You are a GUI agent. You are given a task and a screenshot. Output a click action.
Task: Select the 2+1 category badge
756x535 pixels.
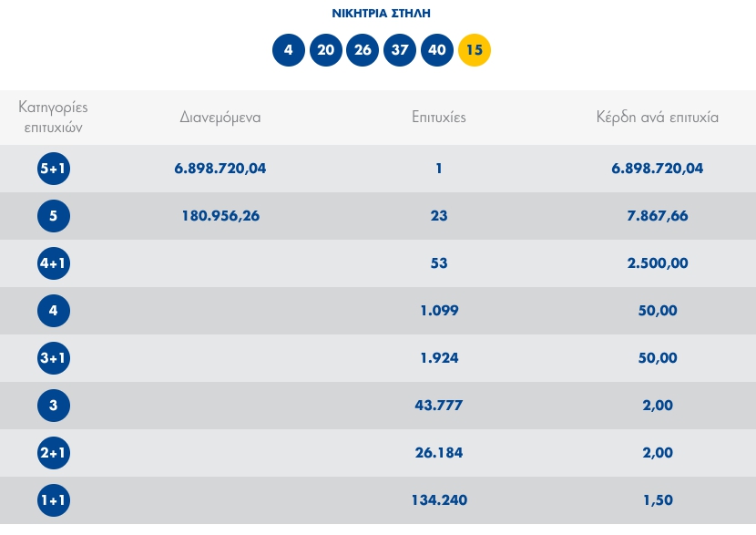[54, 453]
